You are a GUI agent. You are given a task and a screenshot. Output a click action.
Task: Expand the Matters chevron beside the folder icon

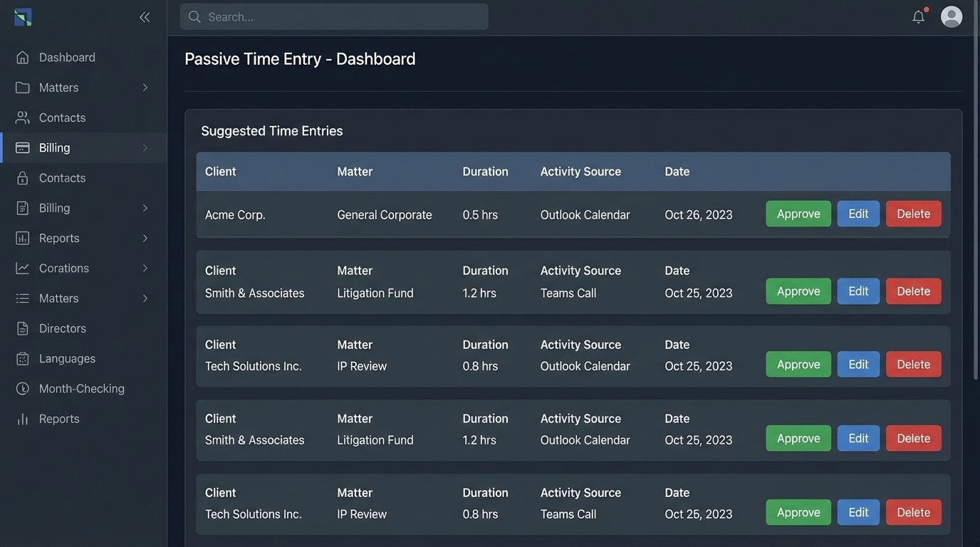click(145, 88)
